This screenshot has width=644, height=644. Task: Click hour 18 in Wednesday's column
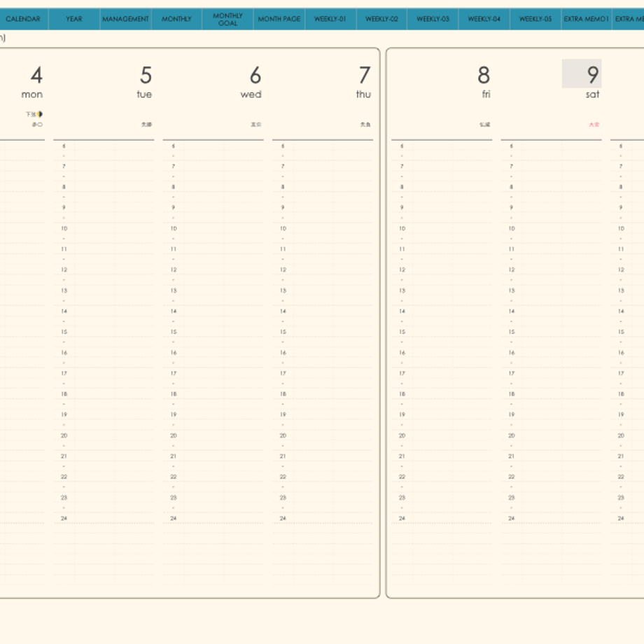(174, 394)
